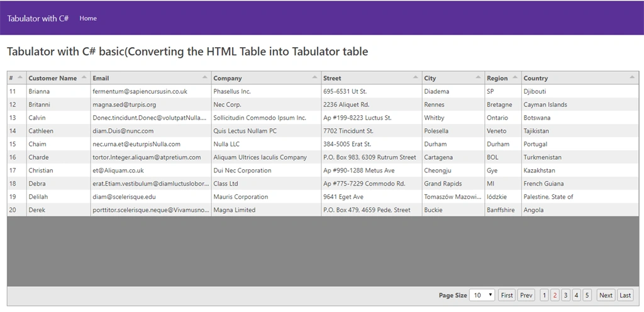
Task: Click the Prev page button
Action: (526, 295)
